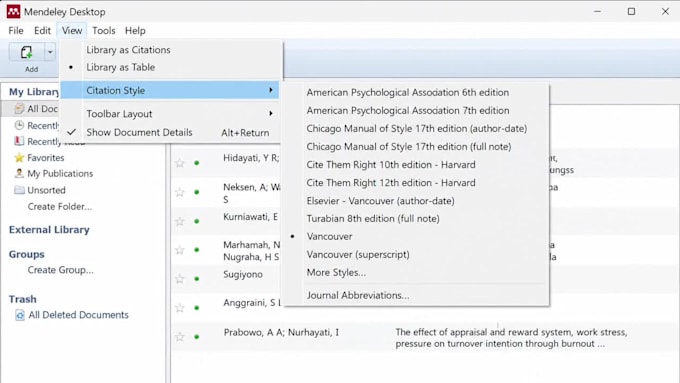This screenshot has width=680, height=383.
Task: Select the Sugiyono author cell
Action: coord(243,275)
